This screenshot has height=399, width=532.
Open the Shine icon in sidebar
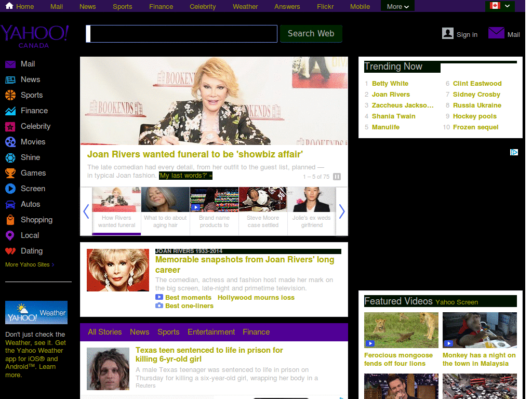[10, 158]
